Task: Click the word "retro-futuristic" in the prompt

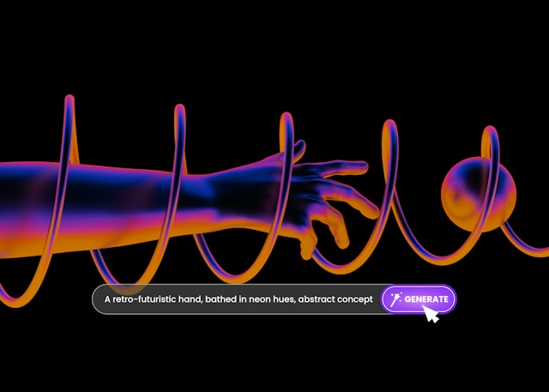Action: [148, 299]
